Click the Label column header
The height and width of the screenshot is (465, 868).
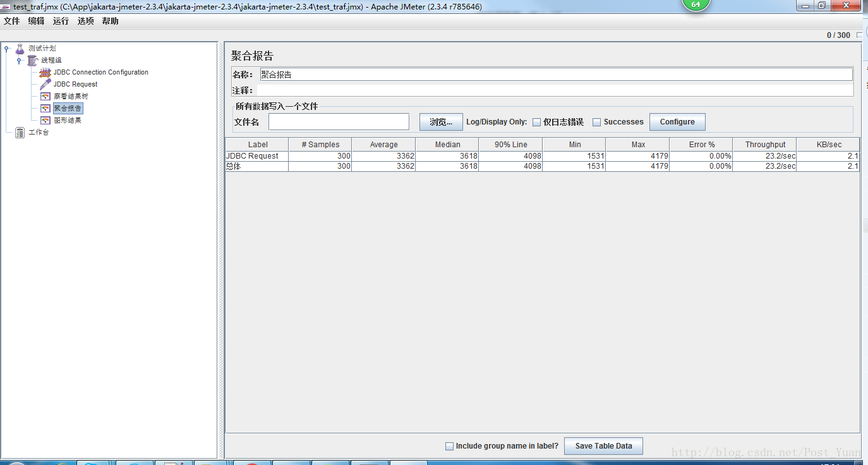(x=257, y=145)
